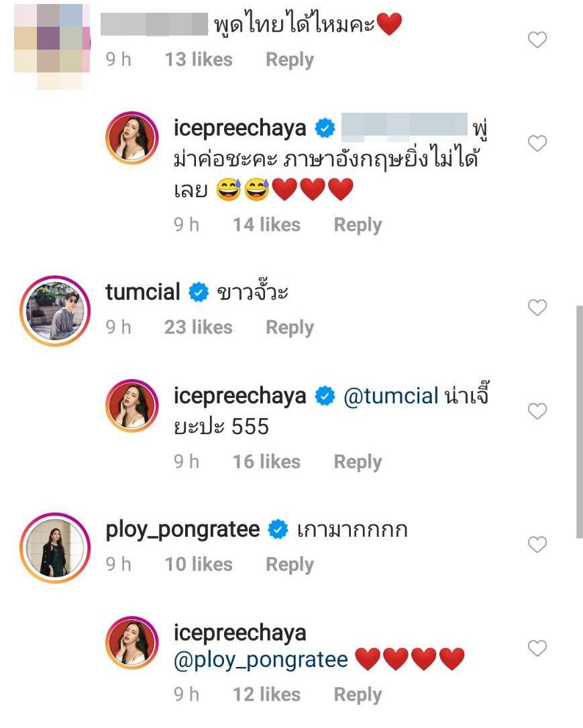
Task: Click the comments scrollbar thumb
Action: pos(580,421)
